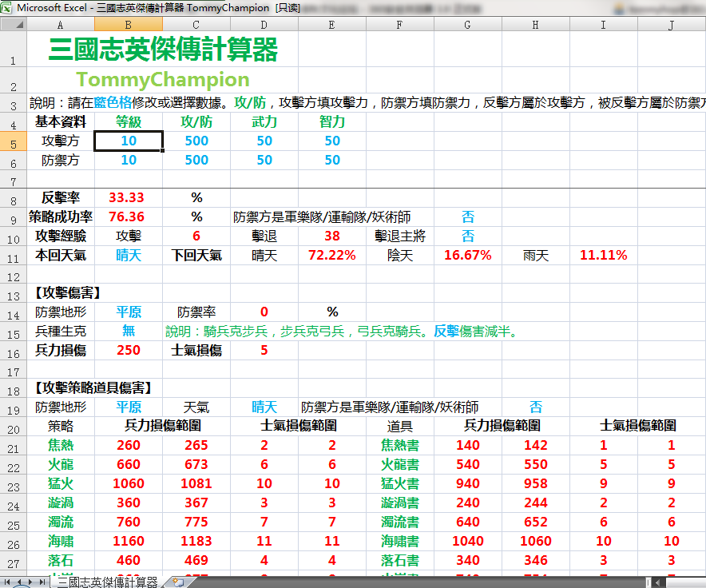This screenshot has height=588, width=706.
Task: Click the Excel icon in the title bar
Action: click(x=7, y=7)
